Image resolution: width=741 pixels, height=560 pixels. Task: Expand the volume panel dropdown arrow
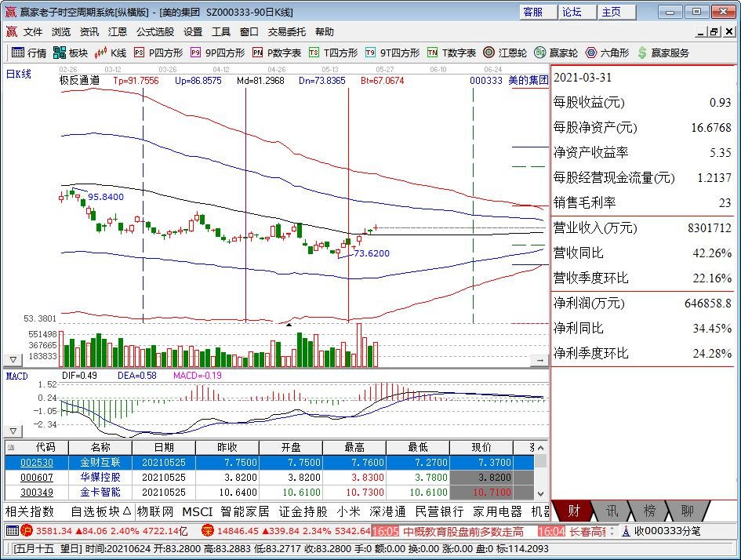[x=13, y=360]
